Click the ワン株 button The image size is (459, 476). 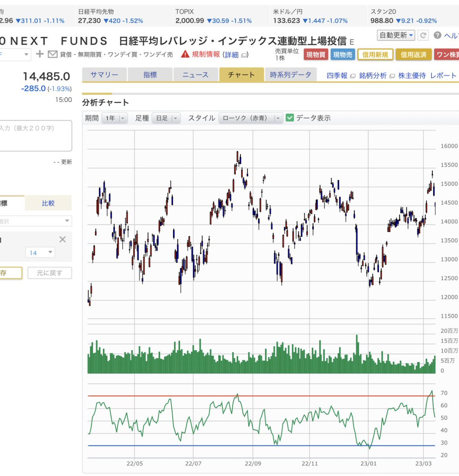tap(447, 55)
